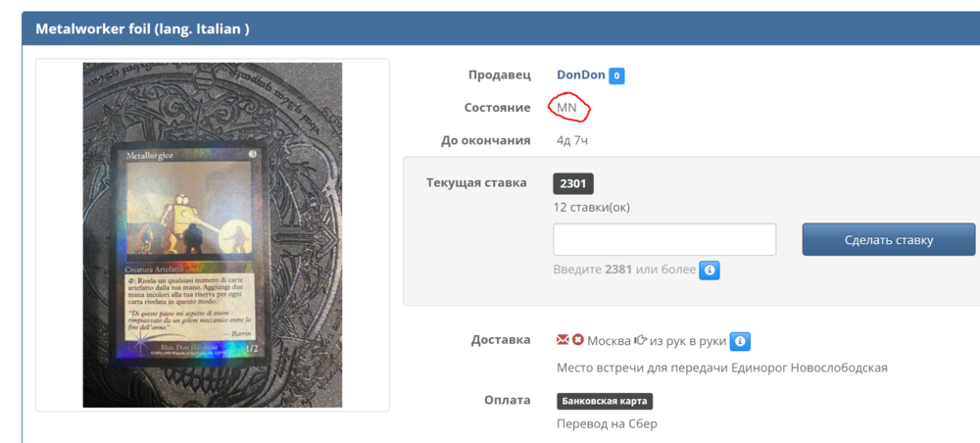Viewport: 980px width, 443px height.
Task: Click the Доставка label
Action: pos(501,340)
